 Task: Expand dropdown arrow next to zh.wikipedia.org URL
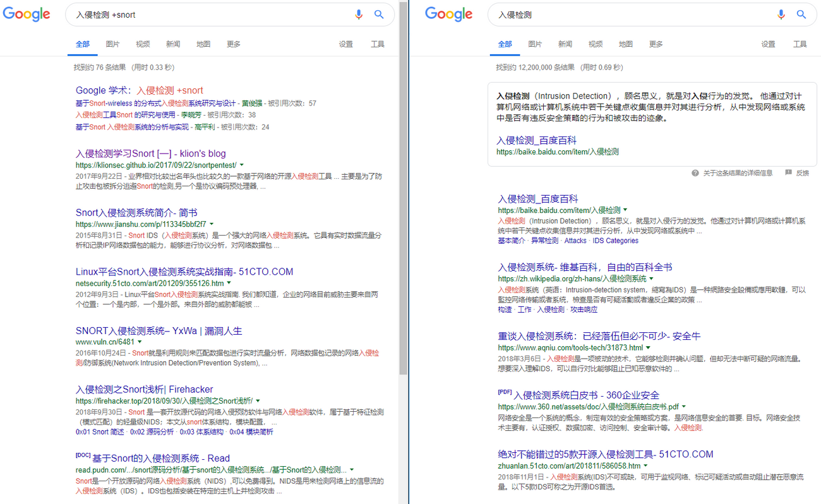[651, 279]
